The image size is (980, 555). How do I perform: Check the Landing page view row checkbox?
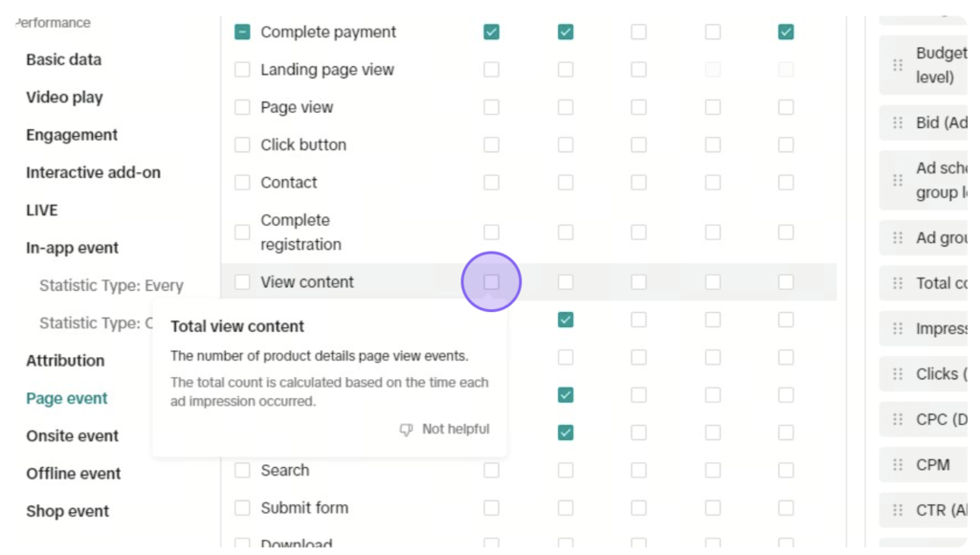click(242, 69)
